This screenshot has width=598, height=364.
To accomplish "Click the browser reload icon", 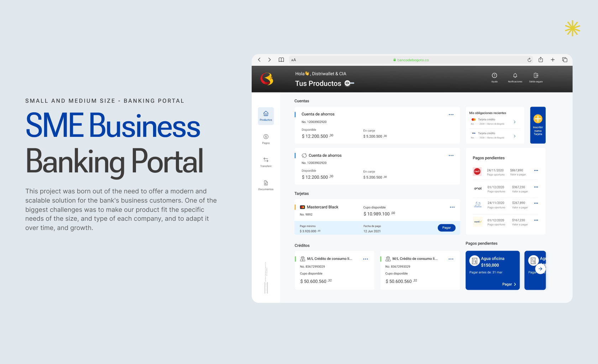I will click(529, 60).
